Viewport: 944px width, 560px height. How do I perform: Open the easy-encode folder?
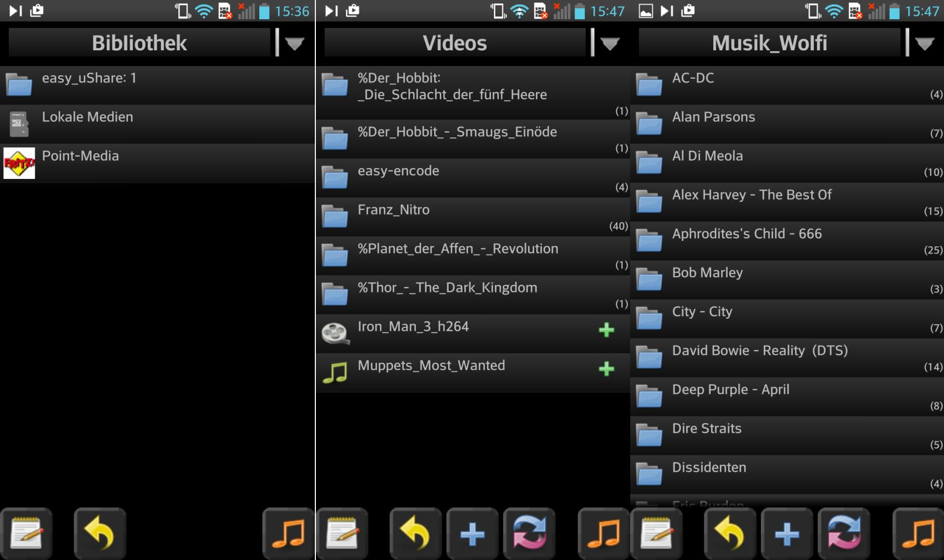pyautogui.click(x=473, y=178)
